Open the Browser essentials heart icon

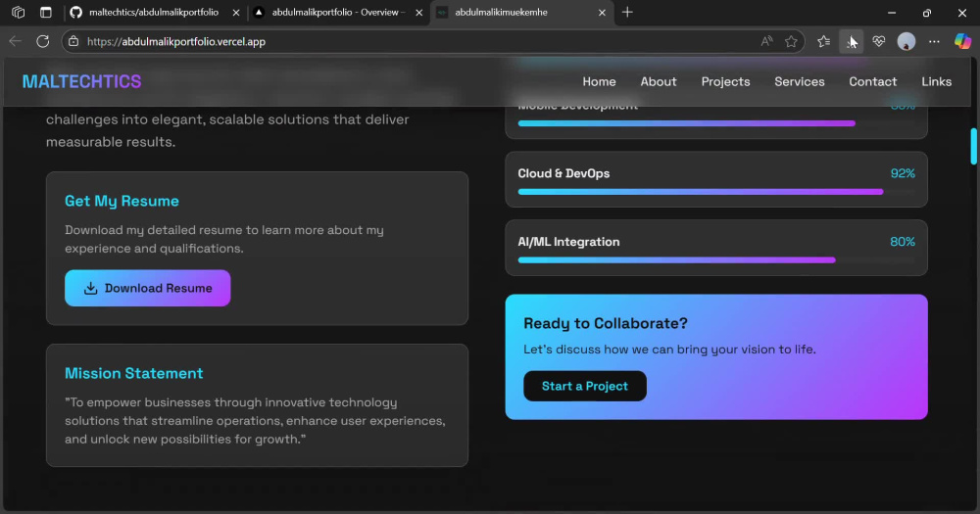point(879,41)
